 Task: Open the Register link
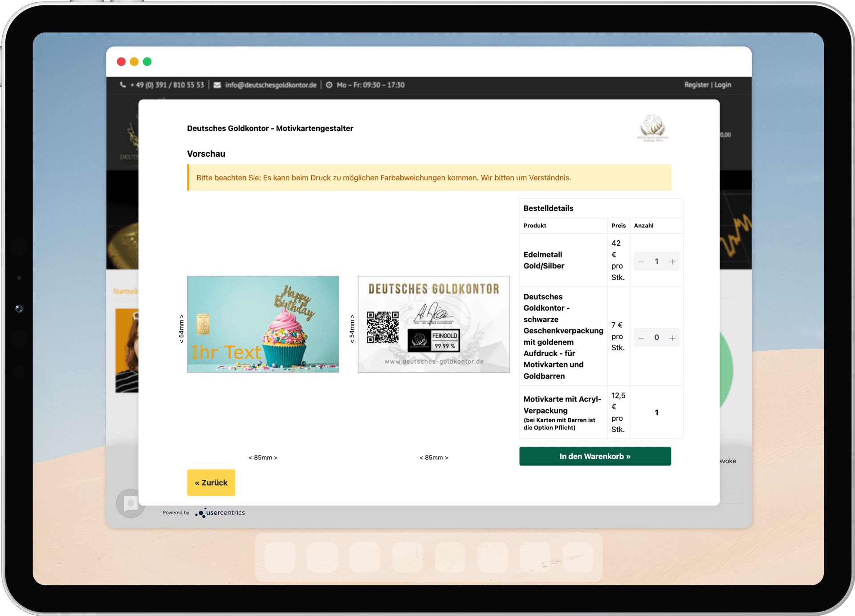696,85
